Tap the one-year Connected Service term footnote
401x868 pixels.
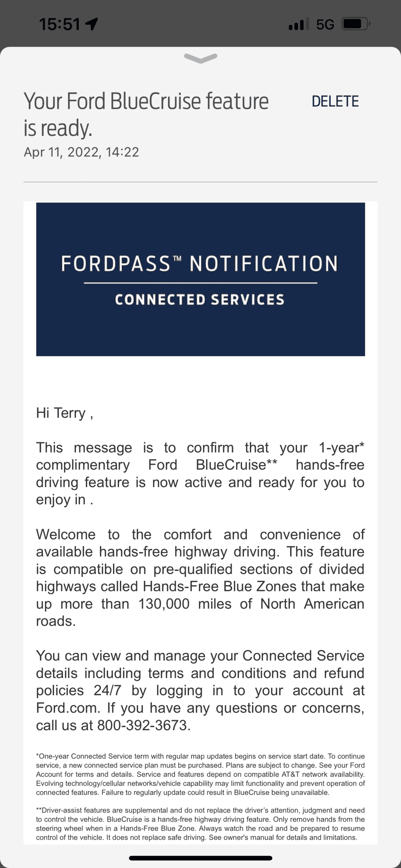pos(200,774)
